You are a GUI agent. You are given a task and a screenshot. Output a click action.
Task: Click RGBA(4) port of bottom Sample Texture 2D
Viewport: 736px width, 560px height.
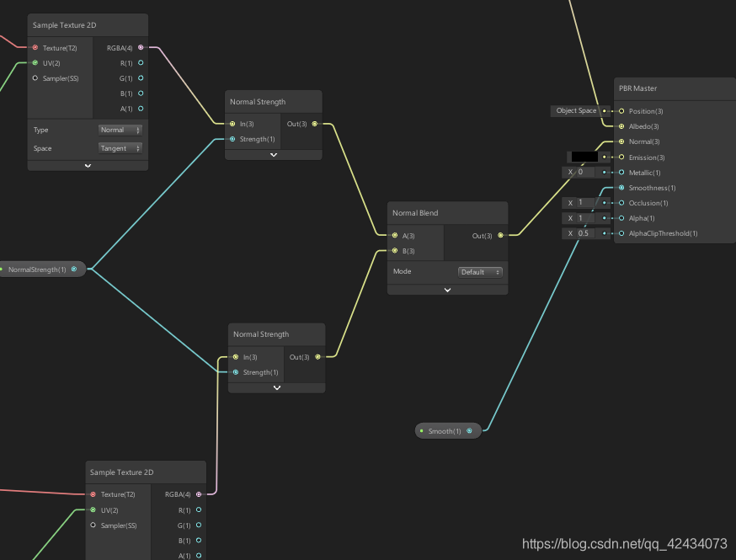pyautogui.click(x=199, y=494)
